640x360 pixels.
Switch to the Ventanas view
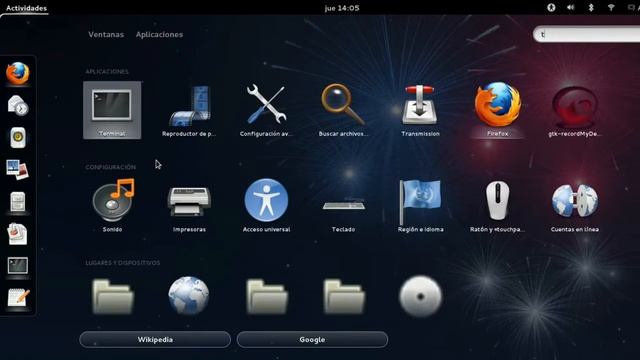[x=106, y=35]
